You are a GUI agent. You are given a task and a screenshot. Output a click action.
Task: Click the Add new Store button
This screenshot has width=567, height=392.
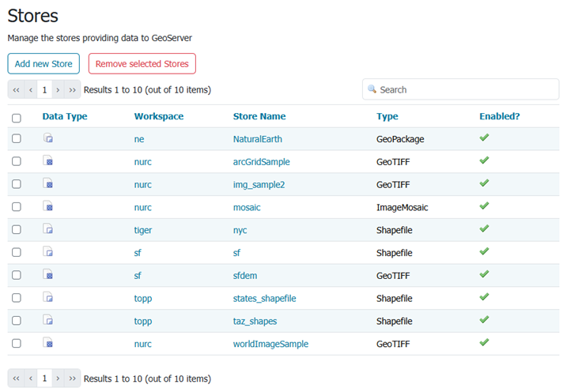[x=43, y=64]
